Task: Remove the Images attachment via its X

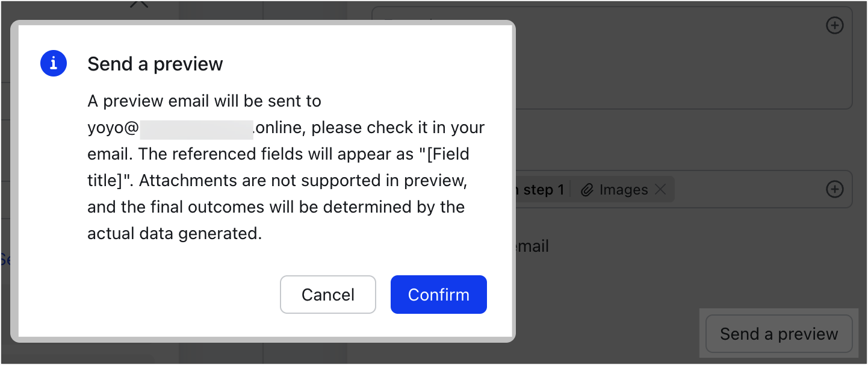Action: click(x=660, y=189)
